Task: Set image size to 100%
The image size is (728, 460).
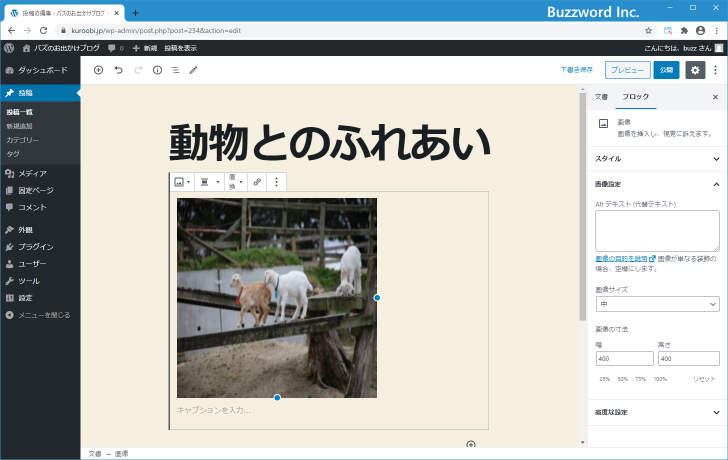Action: 660,379
